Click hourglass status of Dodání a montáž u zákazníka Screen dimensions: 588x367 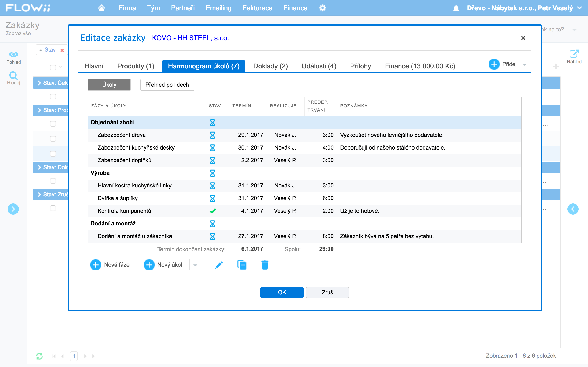click(x=212, y=236)
